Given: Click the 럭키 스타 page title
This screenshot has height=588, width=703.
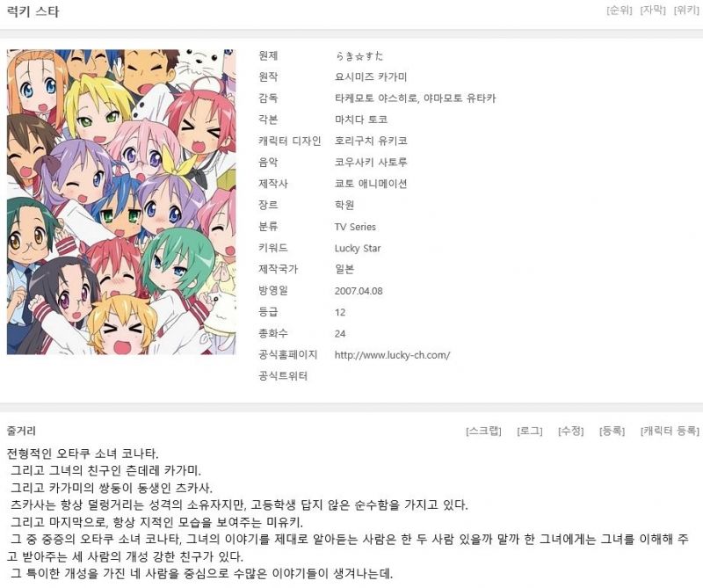Looking at the screenshot, I should pyautogui.click(x=33, y=11).
